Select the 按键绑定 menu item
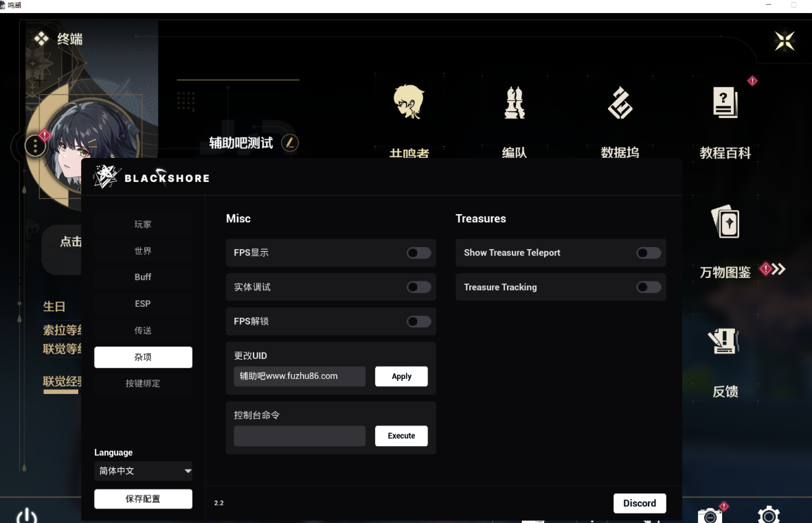This screenshot has width=812, height=523. point(143,383)
